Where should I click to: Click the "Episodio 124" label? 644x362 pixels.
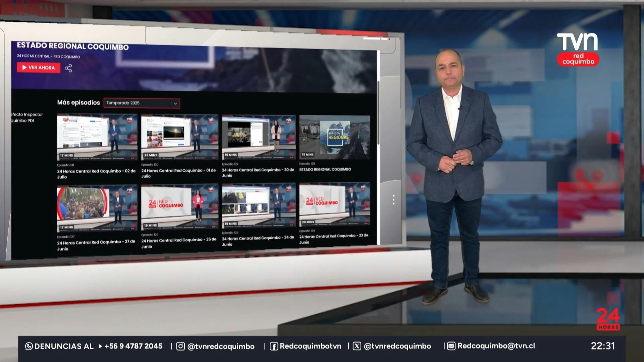[307, 231]
